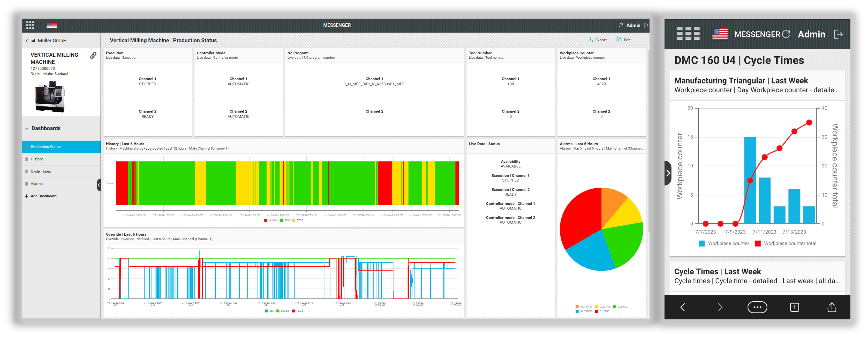Click the Execution widget title
This screenshot has height=338, width=868.
(115, 53)
